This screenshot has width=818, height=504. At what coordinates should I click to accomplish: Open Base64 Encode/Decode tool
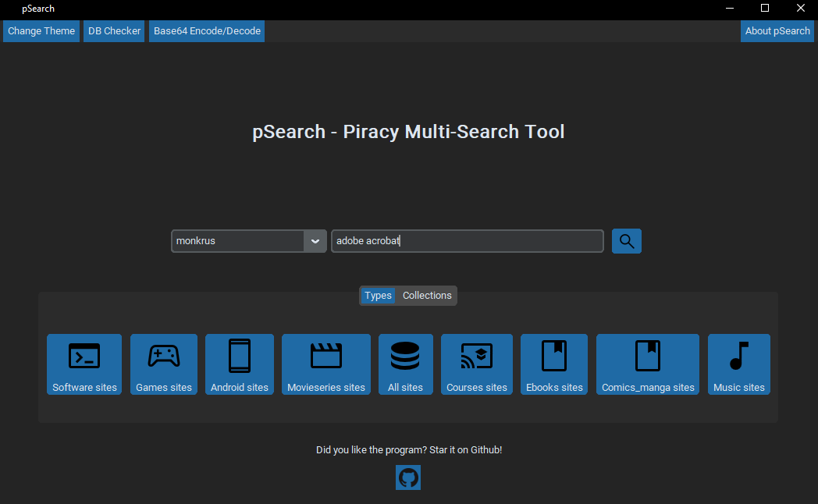click(207, 31)
